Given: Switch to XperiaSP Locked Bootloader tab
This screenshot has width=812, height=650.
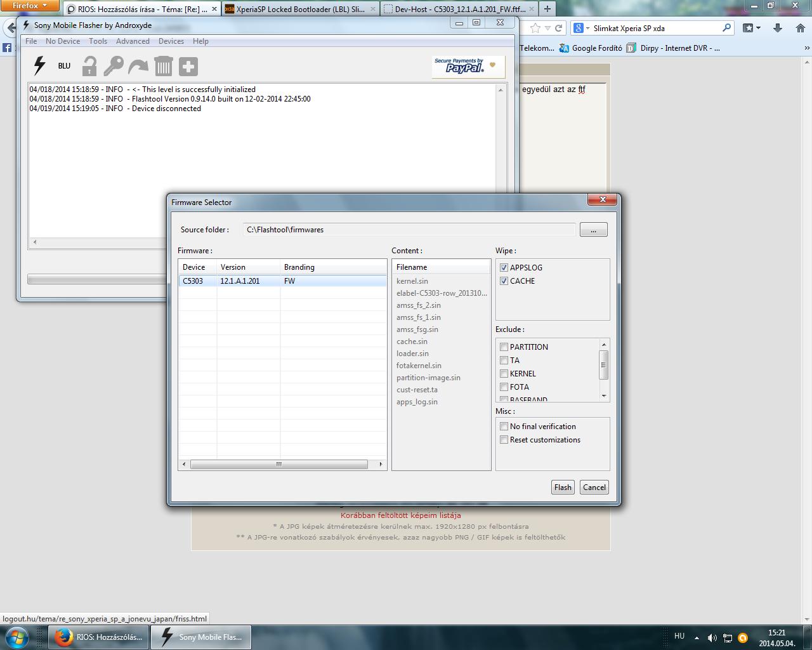Looking at the screenshot, I should [301, 9].
